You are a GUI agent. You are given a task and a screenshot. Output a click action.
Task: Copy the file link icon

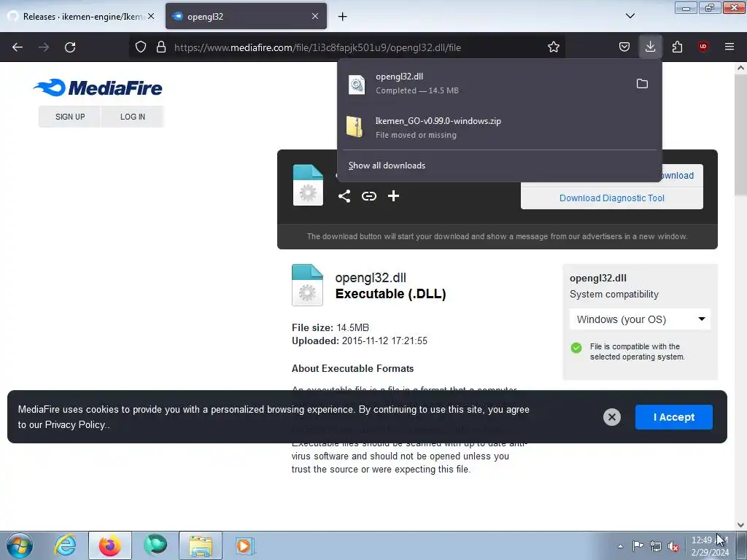click(x=368, y=196)
